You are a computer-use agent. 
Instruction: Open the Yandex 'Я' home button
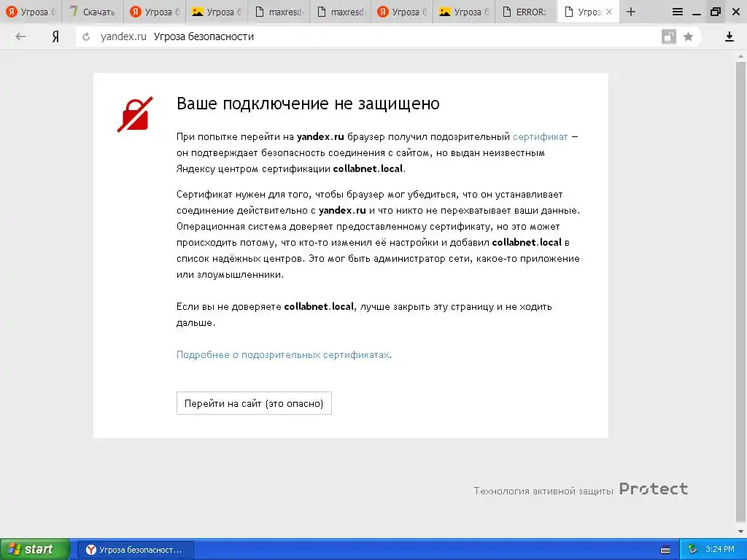(55, 36)
